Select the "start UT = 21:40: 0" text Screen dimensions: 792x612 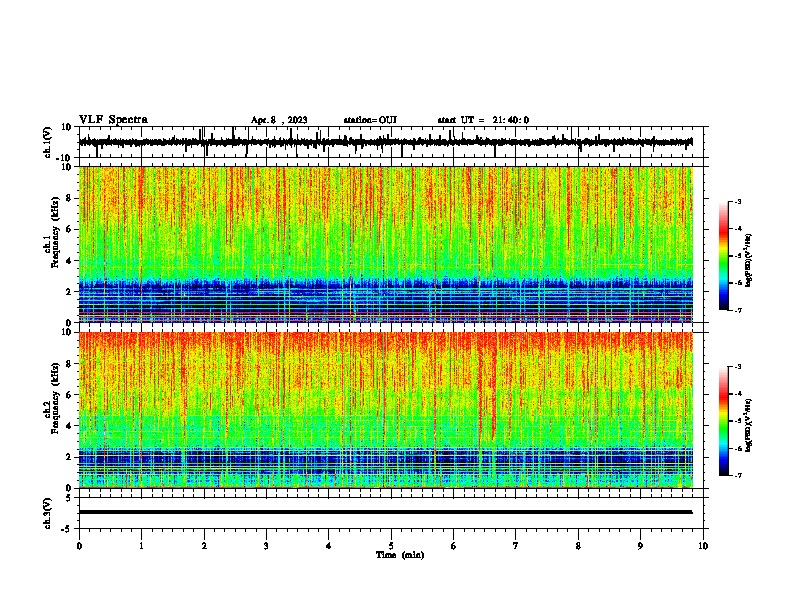[x=483, y=120]
